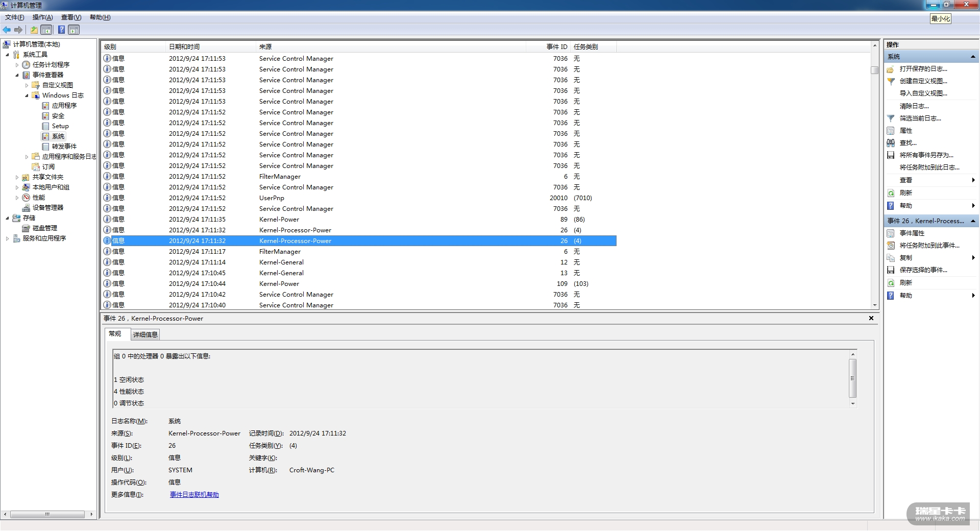This screenshot has width=980, height=531.
Task: Click 清除日志 in actions pane
Action: point(914,106)
